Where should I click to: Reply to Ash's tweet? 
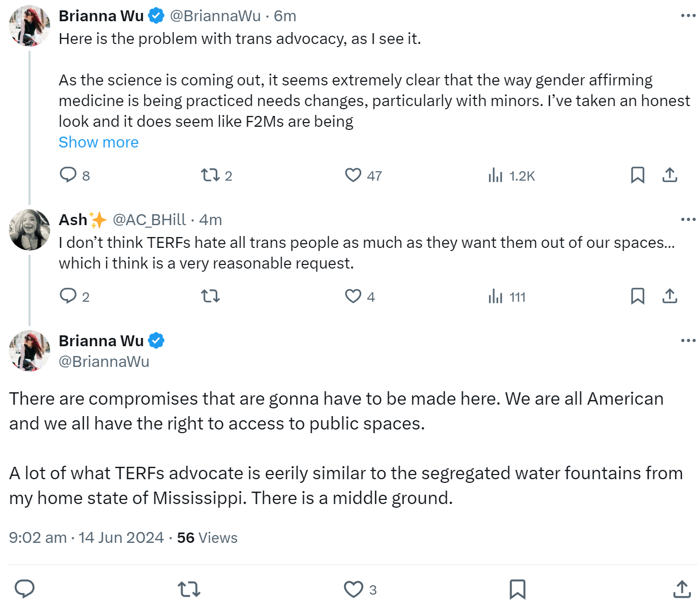click(68, 296)
